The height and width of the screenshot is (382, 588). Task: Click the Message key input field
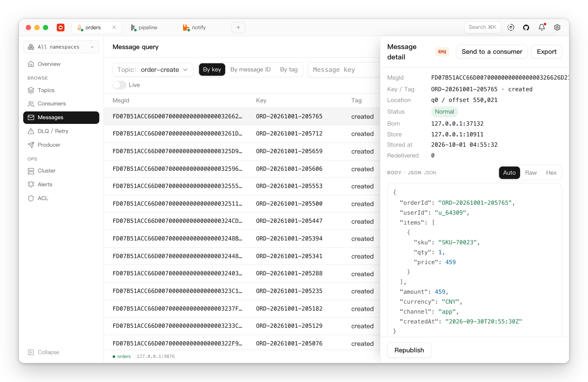344,70
